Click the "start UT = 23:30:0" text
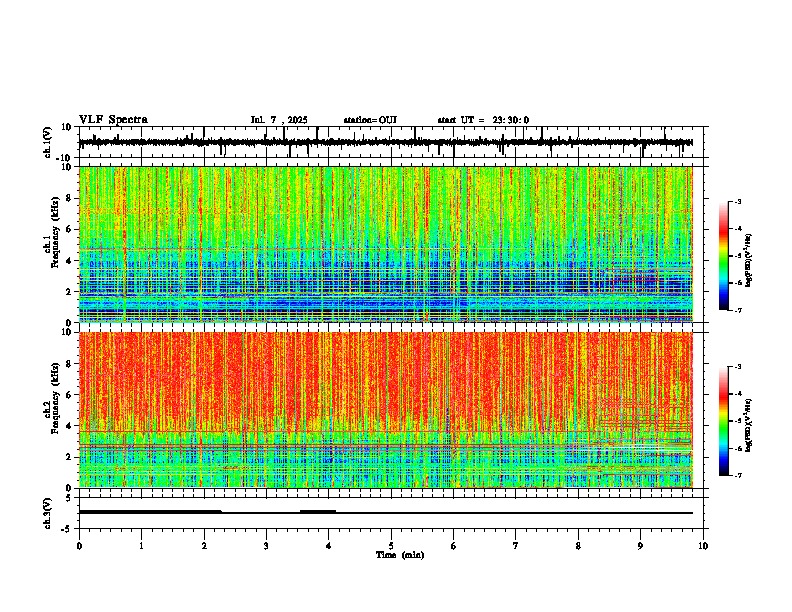This screenshot has width=792, height=612. tap(483, 120)
